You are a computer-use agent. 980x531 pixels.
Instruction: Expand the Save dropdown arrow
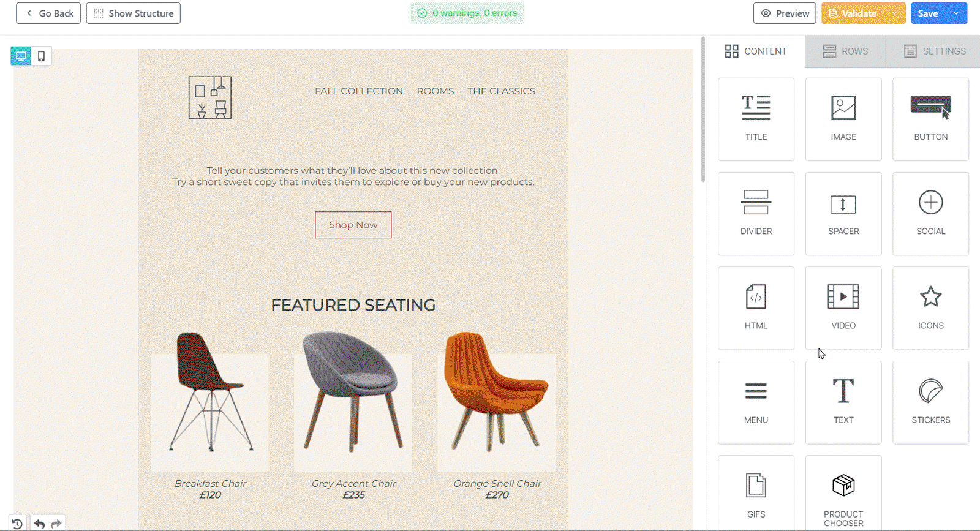coord(956,13)
